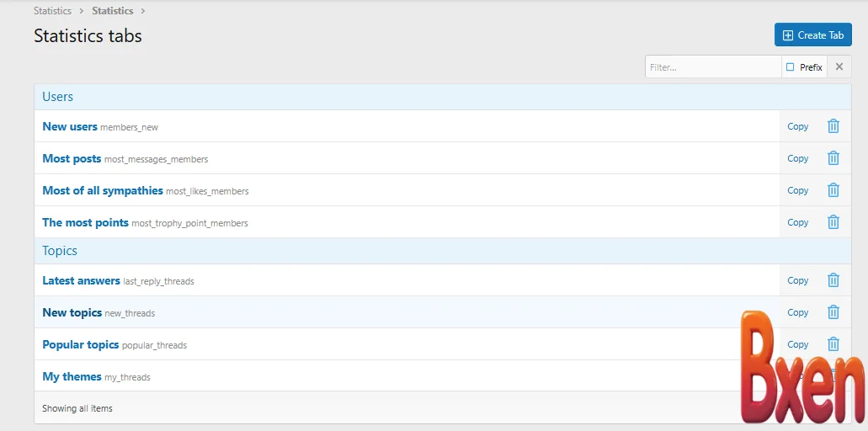Copy The most points tab
Image resolution: width=868 pixels, height=431 pixels.
[797, 222]
